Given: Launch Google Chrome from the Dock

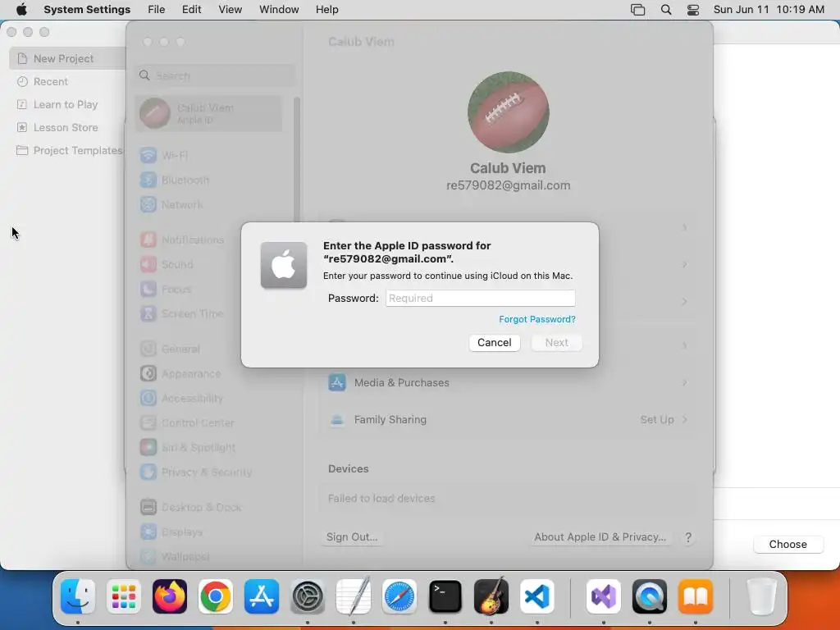Looking at the screenshot, I should coord(216,596).
